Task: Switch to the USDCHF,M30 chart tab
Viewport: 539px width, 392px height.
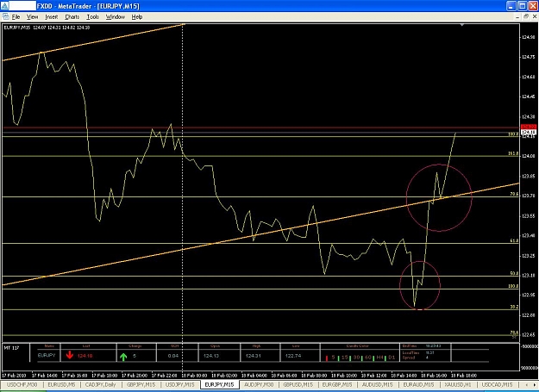Action: [x=22, y=385]
